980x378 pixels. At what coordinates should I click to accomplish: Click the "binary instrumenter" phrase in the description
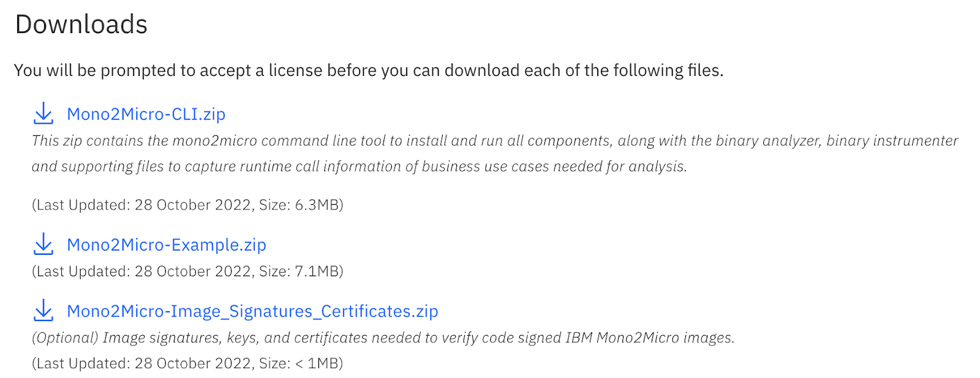coord(892,141)
